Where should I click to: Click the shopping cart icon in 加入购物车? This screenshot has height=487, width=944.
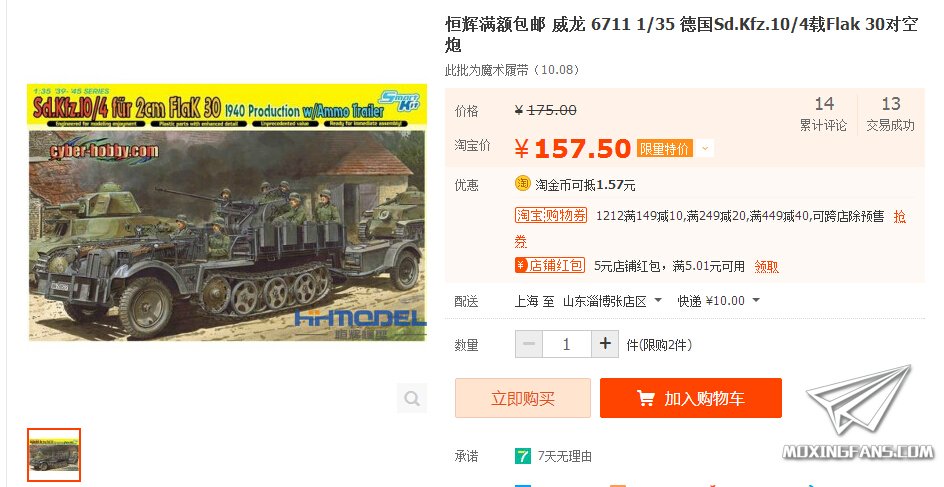point(645,399)
